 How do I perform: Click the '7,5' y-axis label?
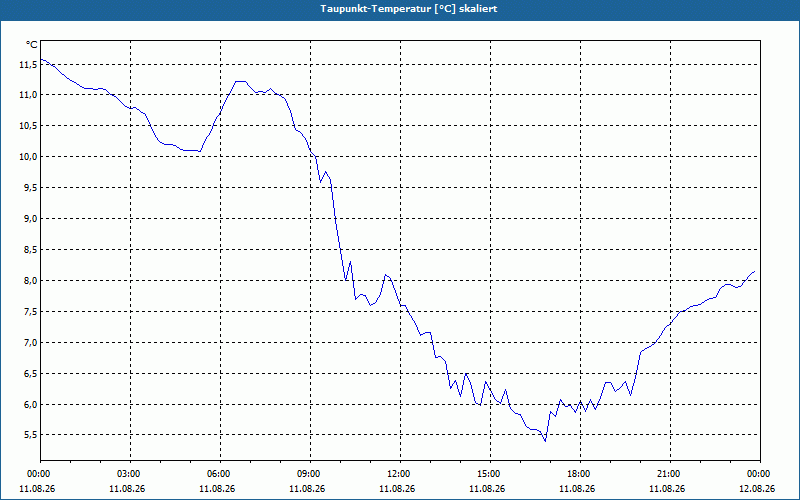(x=30, y=312)
